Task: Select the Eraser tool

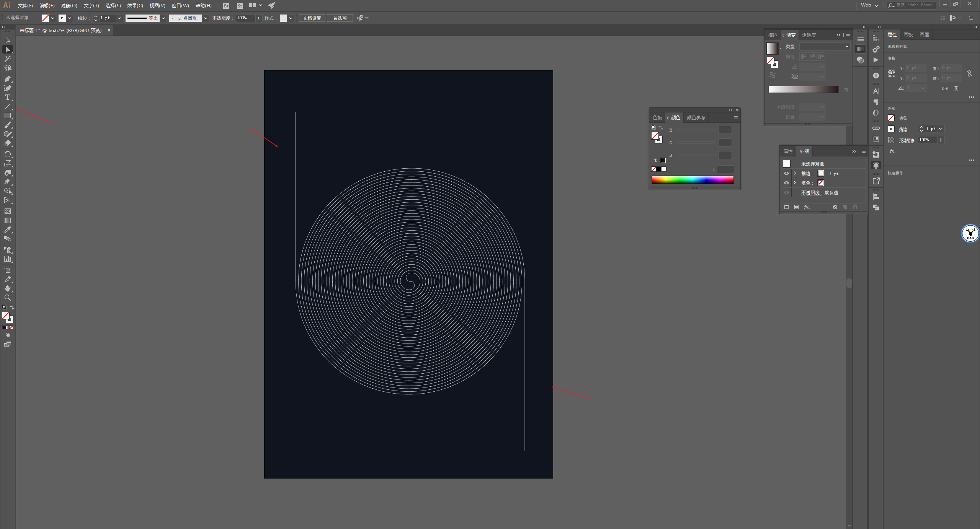Action: [7, 143]
